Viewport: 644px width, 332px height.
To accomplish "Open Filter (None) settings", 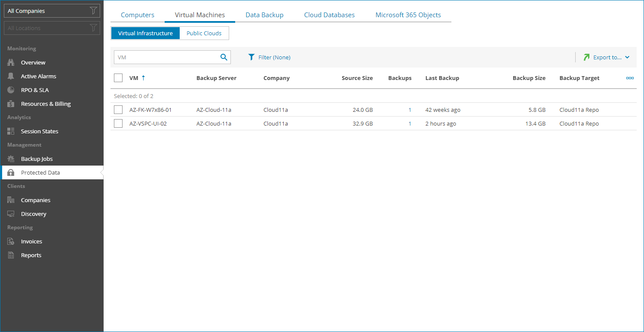I will (x=269, y=57).
